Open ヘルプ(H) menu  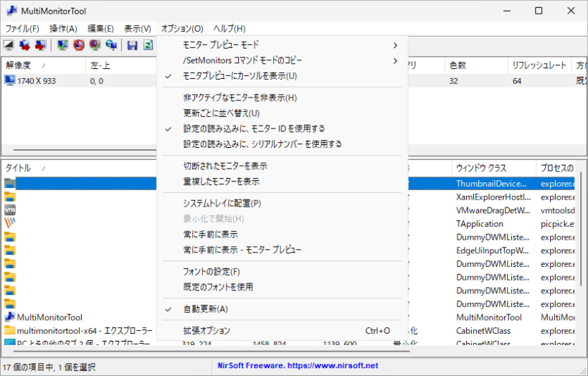pyautogui.click(x=229, y=29)
